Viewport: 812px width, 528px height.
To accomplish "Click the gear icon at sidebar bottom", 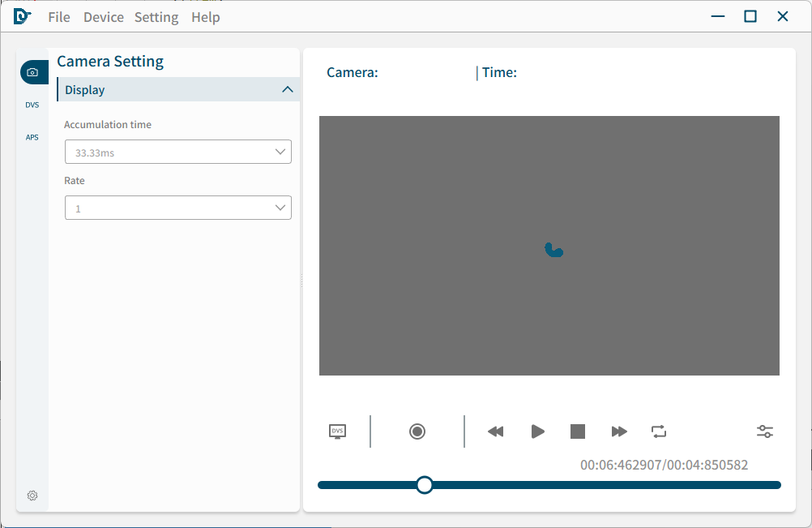I will [32, 496].
